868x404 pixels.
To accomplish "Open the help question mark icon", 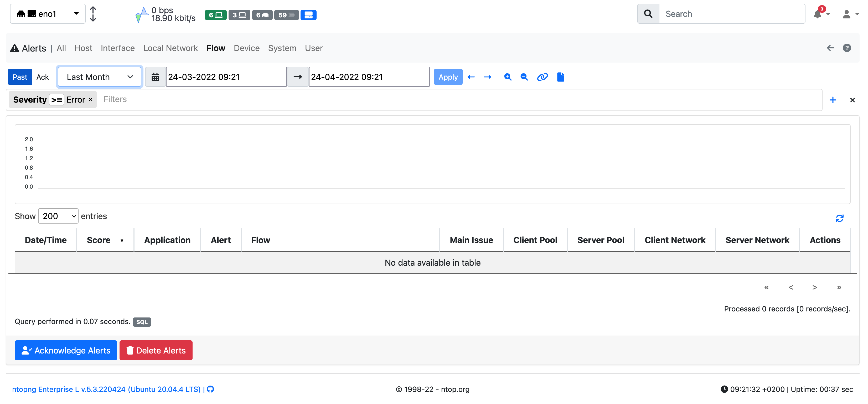I will coord(847,48).
